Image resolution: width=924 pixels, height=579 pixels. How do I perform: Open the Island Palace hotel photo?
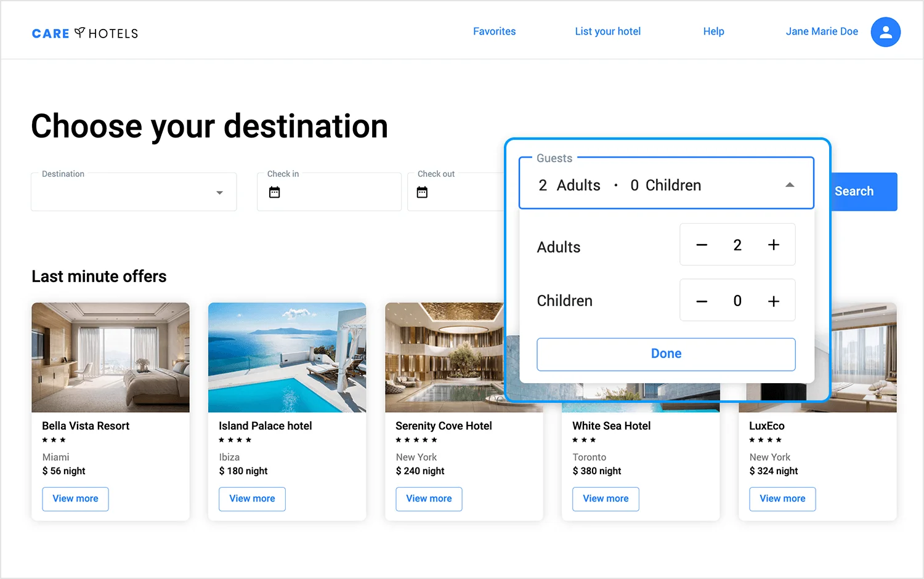[287, 357]
